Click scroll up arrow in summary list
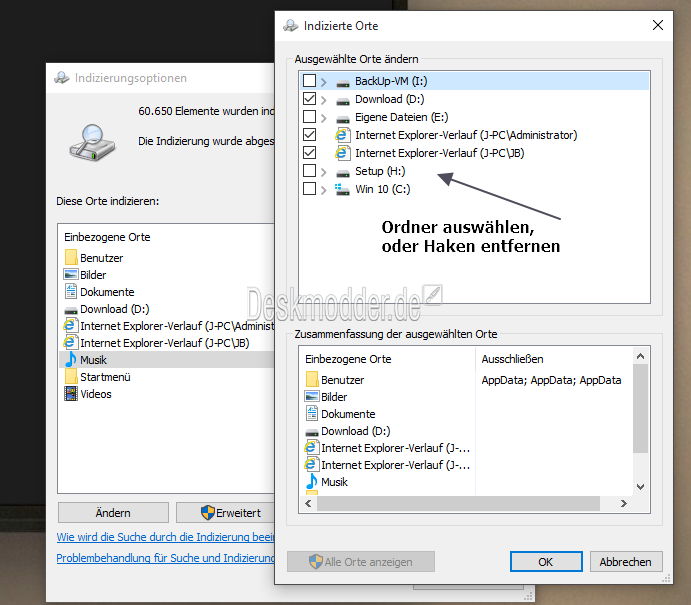The height and width of the screenshot is (605, 691). (641, 356)
